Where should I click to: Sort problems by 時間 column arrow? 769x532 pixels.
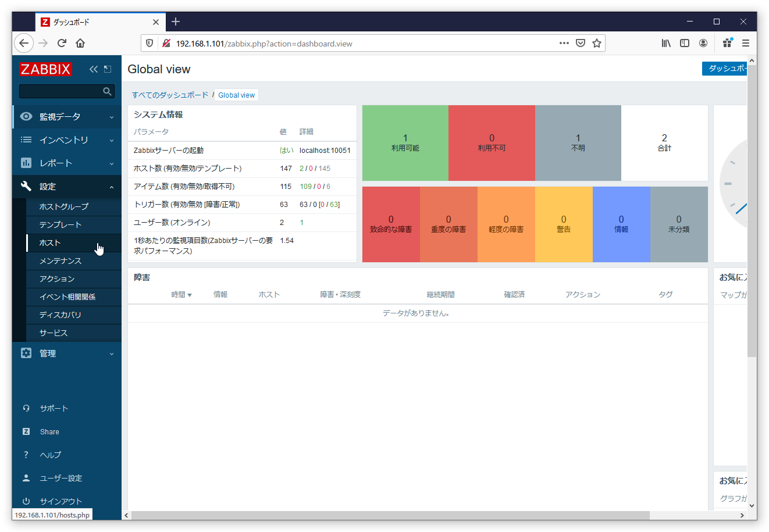point(190,295)
